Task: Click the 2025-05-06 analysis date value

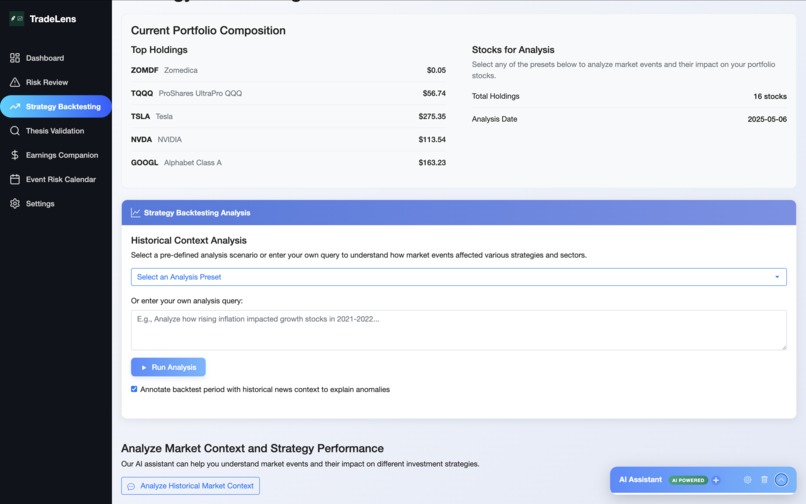Action: 767,119
